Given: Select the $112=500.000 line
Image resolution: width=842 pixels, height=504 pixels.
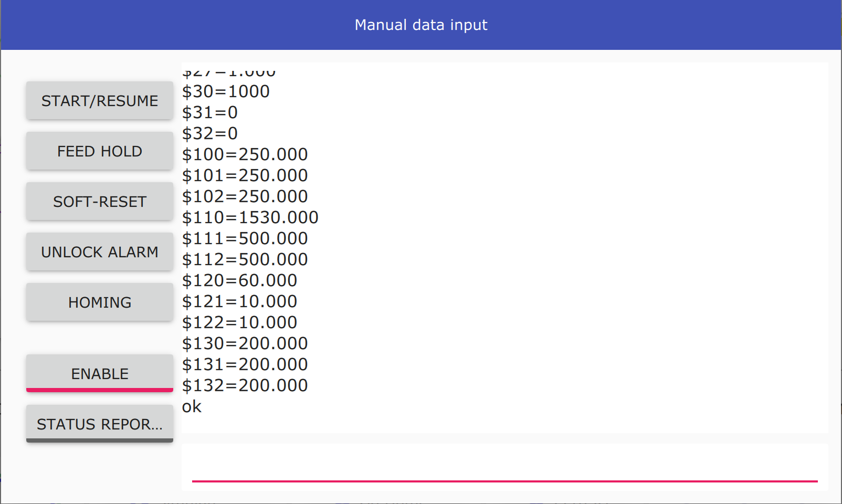Looking at the screenshot, I should [245, 259].
